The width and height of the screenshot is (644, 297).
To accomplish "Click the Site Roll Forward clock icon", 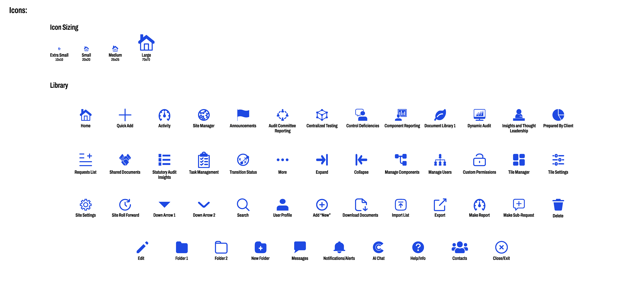I will tap(125, 205).
